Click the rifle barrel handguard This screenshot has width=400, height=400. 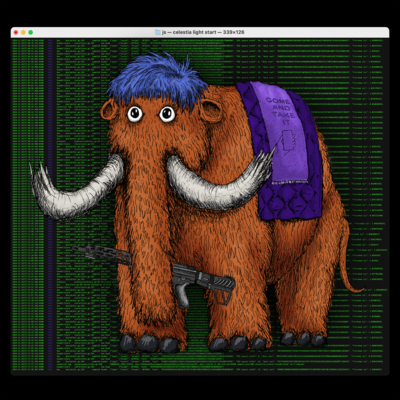[x=102, y=254]
